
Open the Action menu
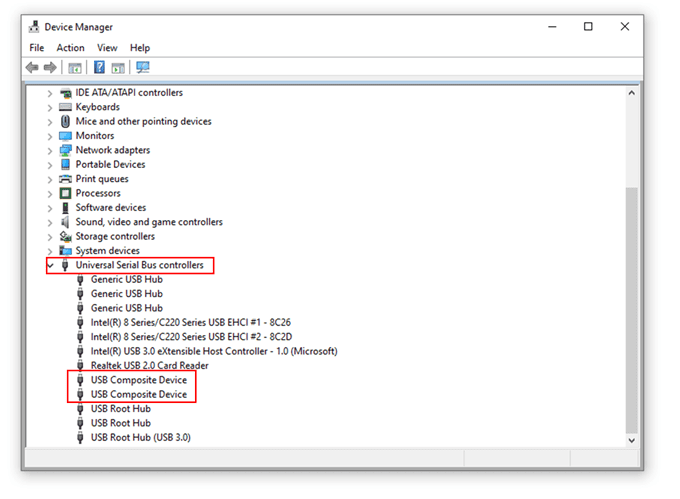click(x=70, y=47)
